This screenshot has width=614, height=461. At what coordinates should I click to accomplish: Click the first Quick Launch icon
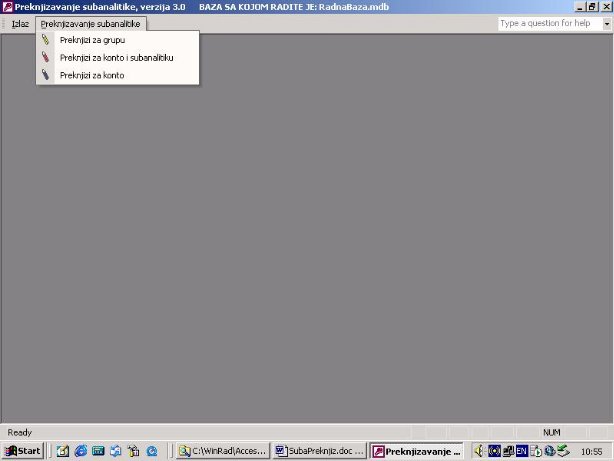[x=62, y=451]
